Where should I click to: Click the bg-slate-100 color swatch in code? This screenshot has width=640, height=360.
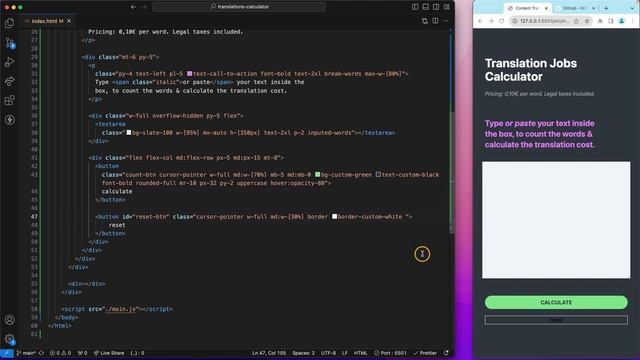tap(129, 133)
